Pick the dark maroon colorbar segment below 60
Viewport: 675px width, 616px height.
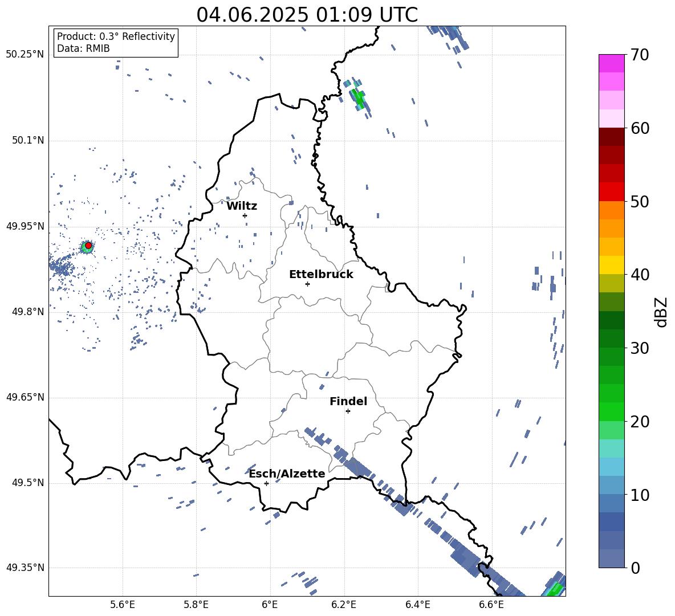pyautogui.click(x=611, y=137)
